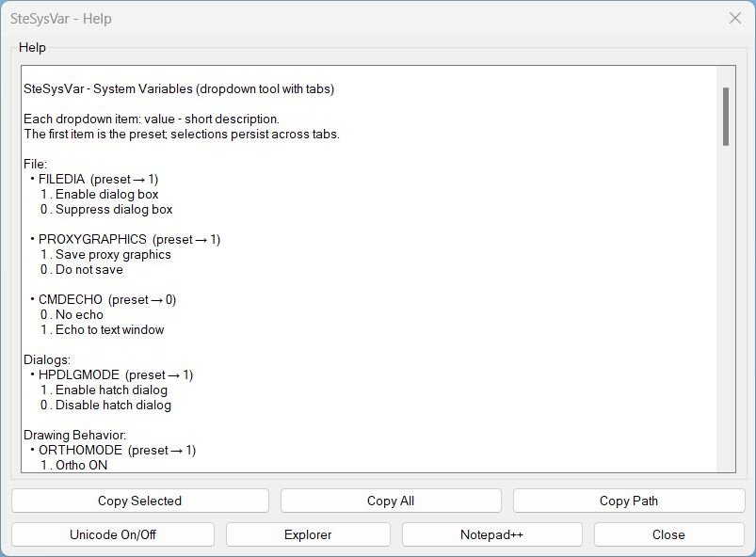Click the Copy Selected button
This screenshot has width=756, height=557.
click(x=139, y=501)
